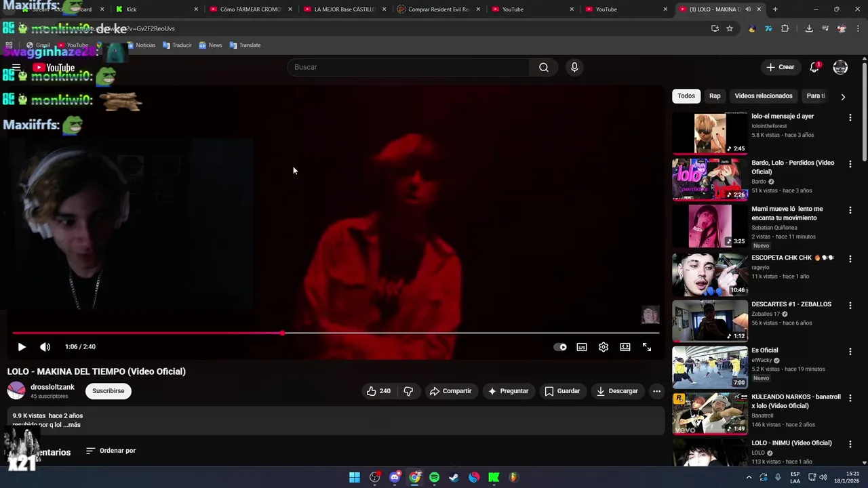This screenshot has width=868, height=488.
Task: Share the video via Compartir
Action: (450, 391)
